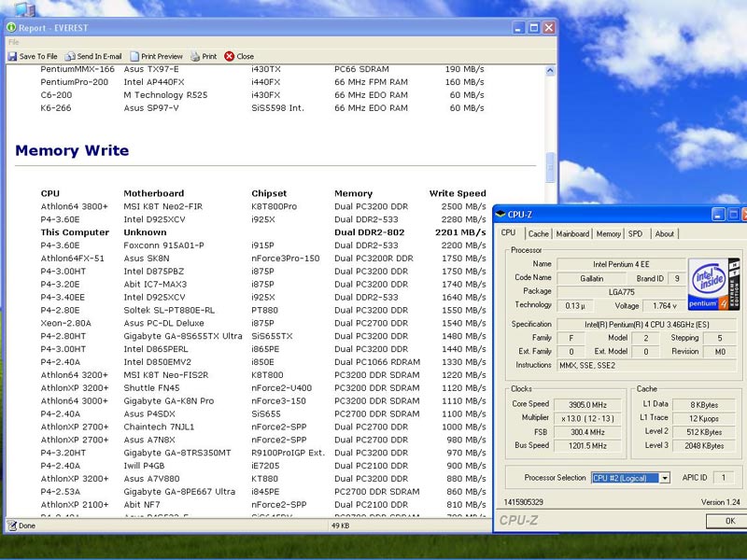
Task: Click the Send In E-mail label
Action: point(99,56)
